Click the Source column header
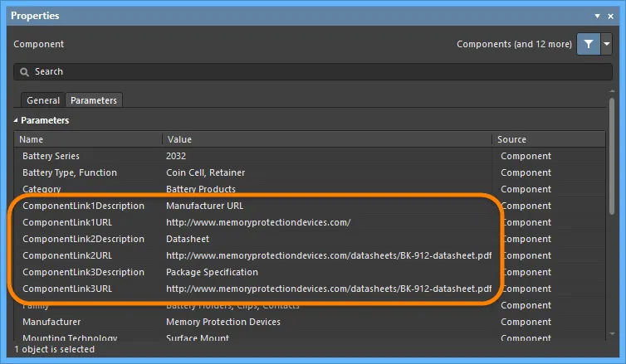626x364 pixels. (x=548, y=139)
